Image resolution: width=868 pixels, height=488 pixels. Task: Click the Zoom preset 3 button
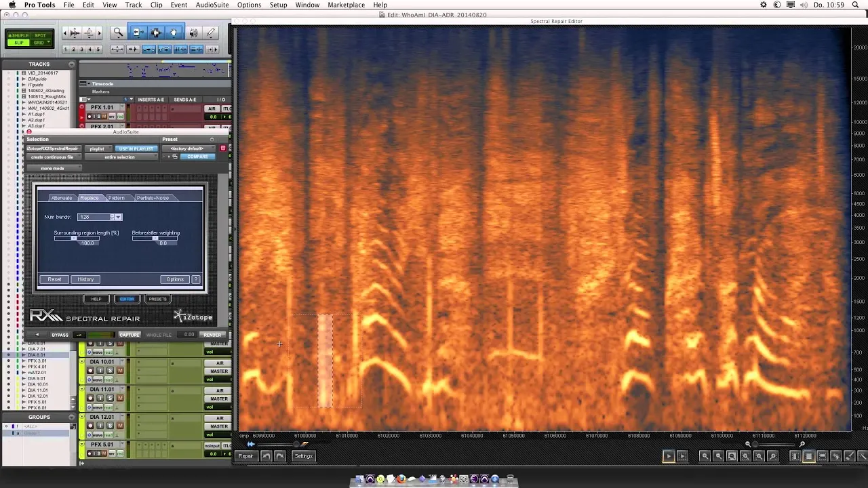tap(82, 49)
